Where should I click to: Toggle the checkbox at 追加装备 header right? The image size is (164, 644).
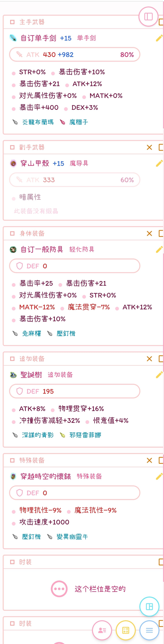click(161, 359)
